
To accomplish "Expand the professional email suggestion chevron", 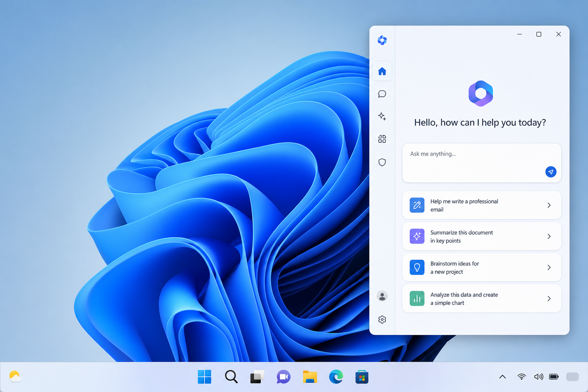I will (549, 205).
